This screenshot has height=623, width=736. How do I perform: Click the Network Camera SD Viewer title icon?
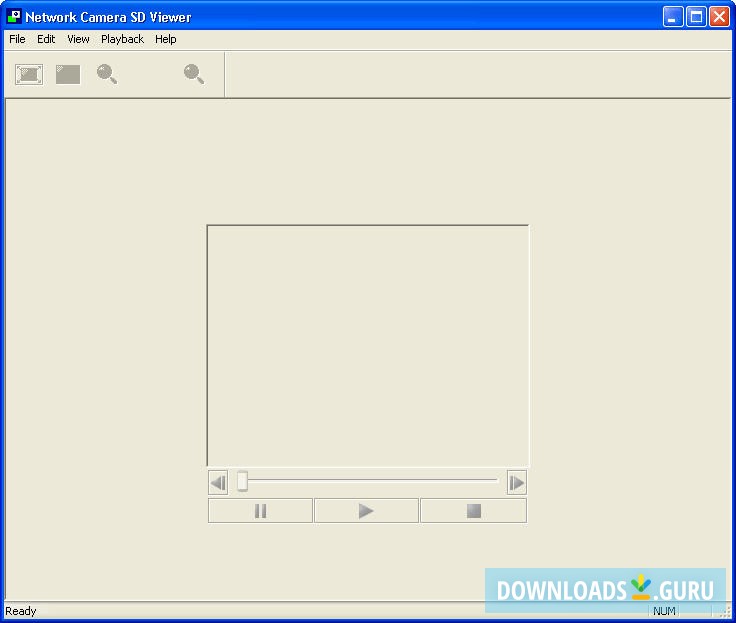[14, 16]
